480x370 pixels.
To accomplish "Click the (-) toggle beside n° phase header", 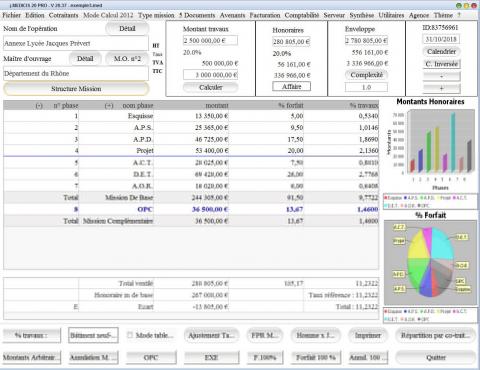I will (x=39, y=106).
